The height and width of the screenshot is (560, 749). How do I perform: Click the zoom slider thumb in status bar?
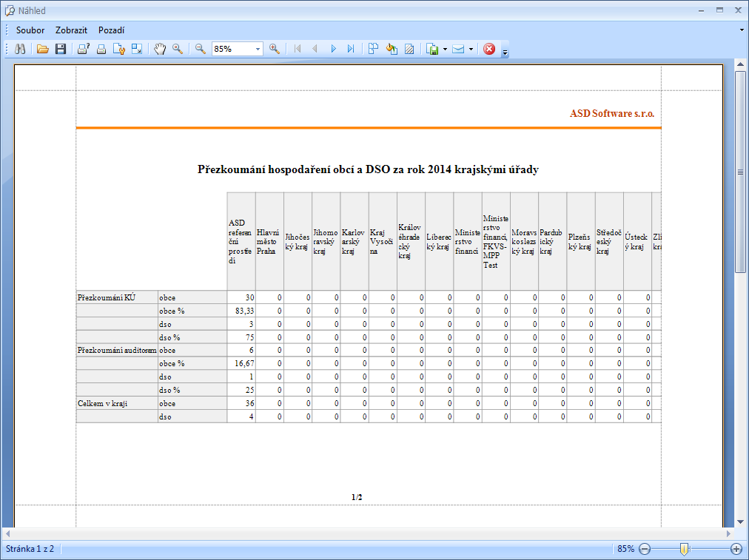point(684,549)
